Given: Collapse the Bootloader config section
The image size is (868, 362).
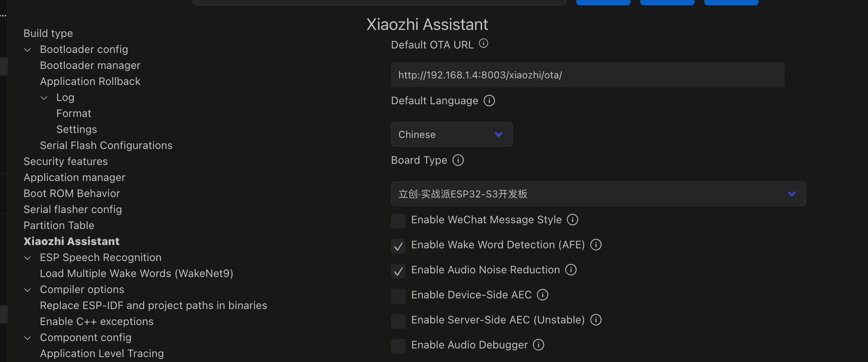Looking at the screenshot, I should 27,50.
